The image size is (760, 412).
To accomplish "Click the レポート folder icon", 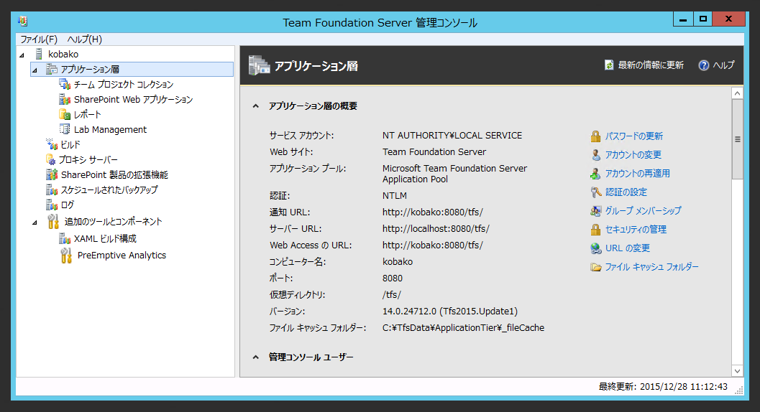I will pyautogui.click(x=65, y=114).
